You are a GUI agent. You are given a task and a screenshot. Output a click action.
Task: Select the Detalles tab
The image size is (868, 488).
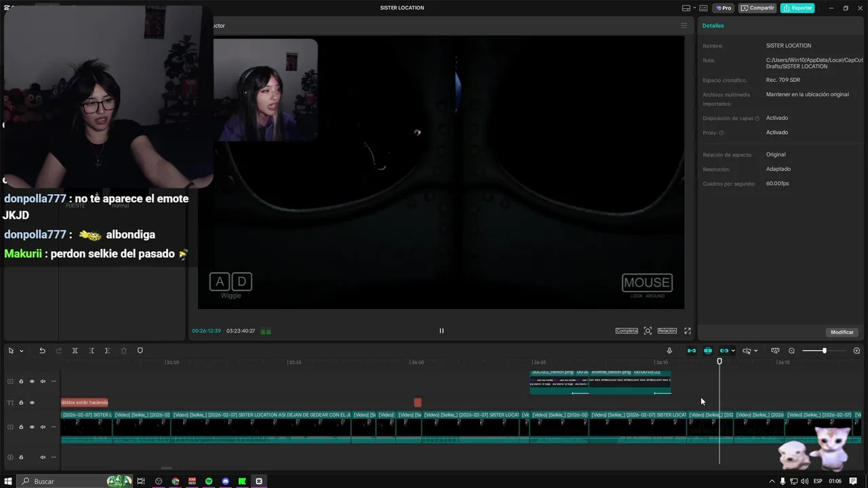click(713, 26)
